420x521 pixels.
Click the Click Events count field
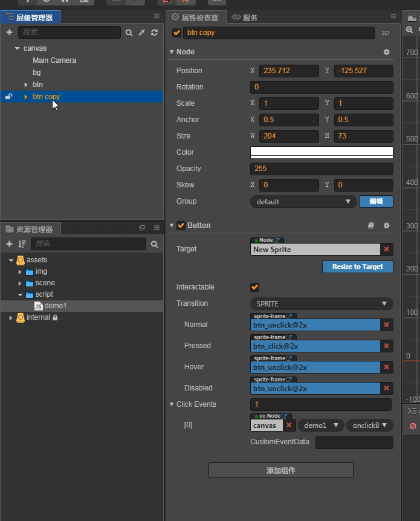[x=321, y=404]
